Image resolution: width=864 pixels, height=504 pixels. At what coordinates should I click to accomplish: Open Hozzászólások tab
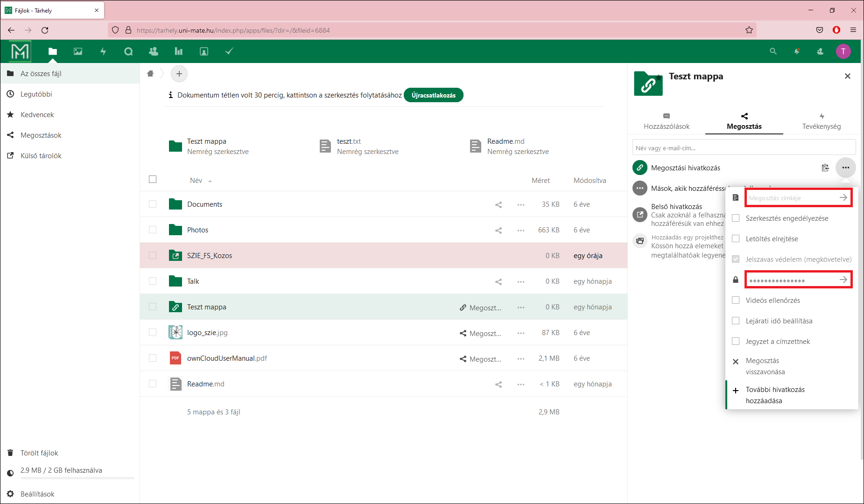tap(667, 121)
